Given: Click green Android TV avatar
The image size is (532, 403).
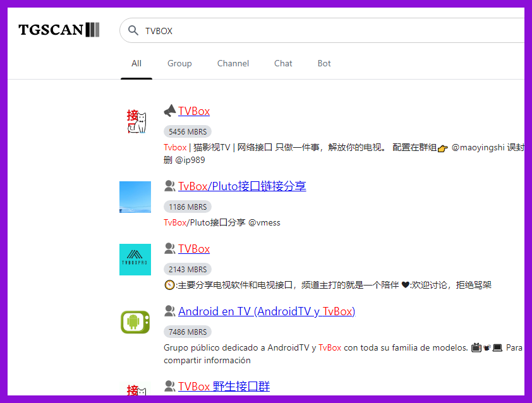Looking at the screenshot, I should pyautogui.click(x=135, y=322).
